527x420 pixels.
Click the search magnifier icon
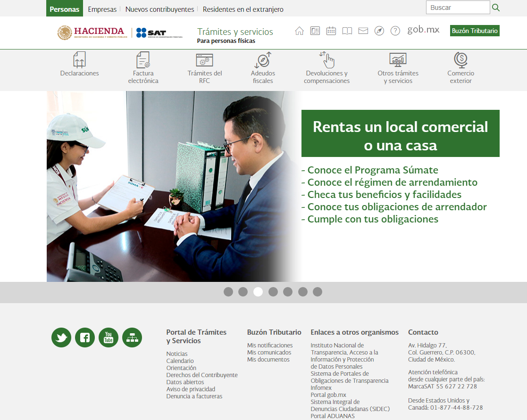pos(496,8)
